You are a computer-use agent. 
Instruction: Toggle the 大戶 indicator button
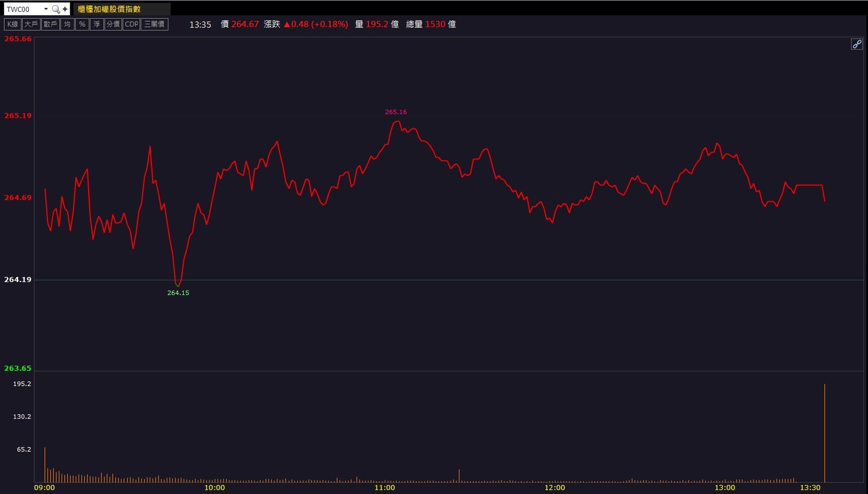(x=31, y=24)
